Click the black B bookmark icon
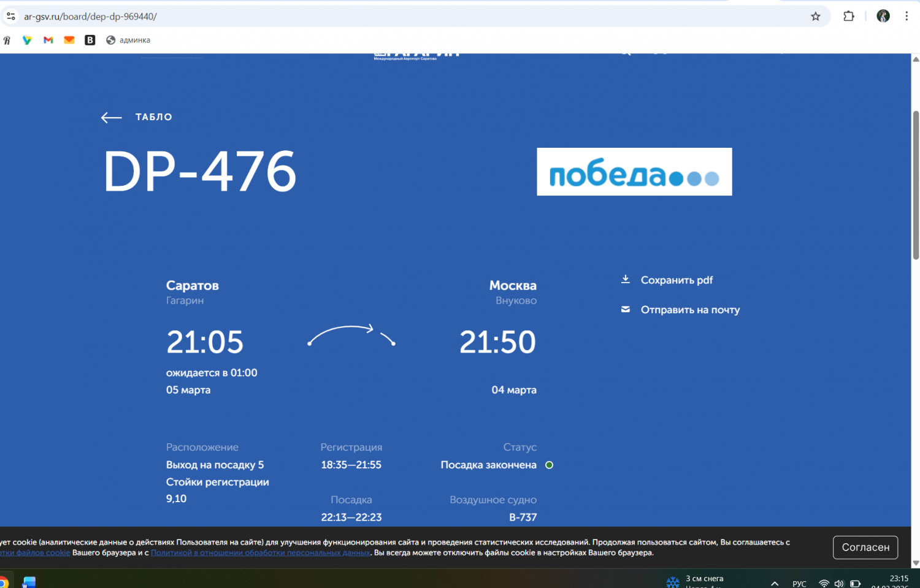Screen dimensions: 920x588 pyautogui.click(x=90, y=40)
